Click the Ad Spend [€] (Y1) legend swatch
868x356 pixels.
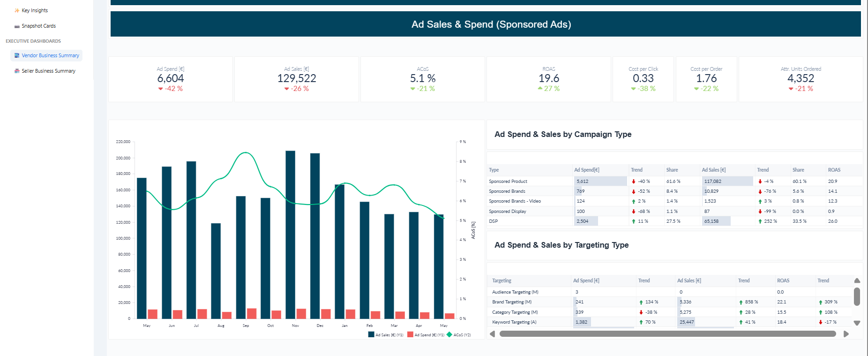point(410,335)
